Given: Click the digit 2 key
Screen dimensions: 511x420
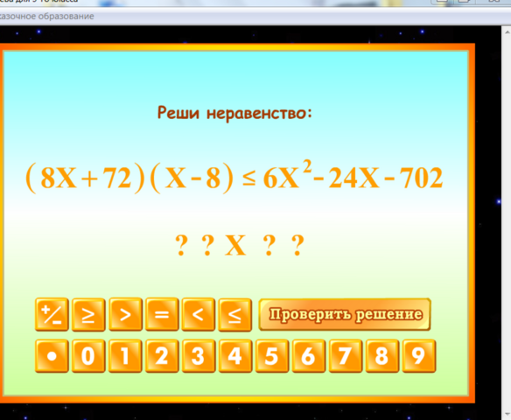Looking at the screenshot, I should point(162,356).
